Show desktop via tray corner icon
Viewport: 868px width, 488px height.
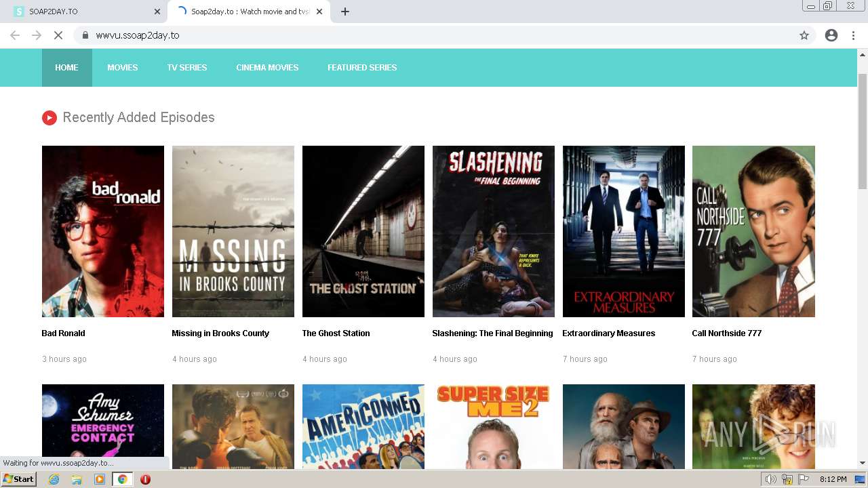[861, 479]
